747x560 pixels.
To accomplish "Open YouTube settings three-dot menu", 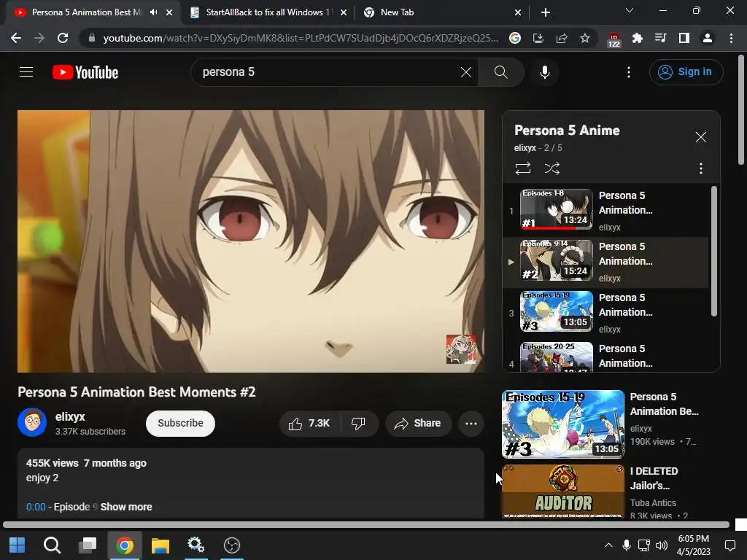I will click(x=629, y=72).
